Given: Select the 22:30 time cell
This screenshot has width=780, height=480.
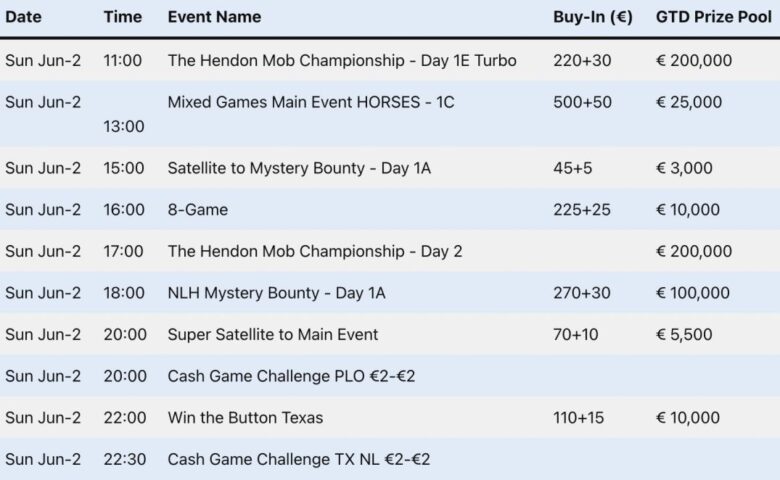Looking at the screenshot, I should pos(124,460).
